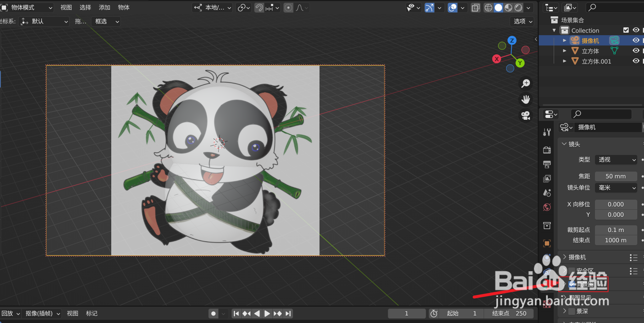Click the Z axis on navigation gizmo
Viewport: 644px width, 323px height.
[512, 40]
